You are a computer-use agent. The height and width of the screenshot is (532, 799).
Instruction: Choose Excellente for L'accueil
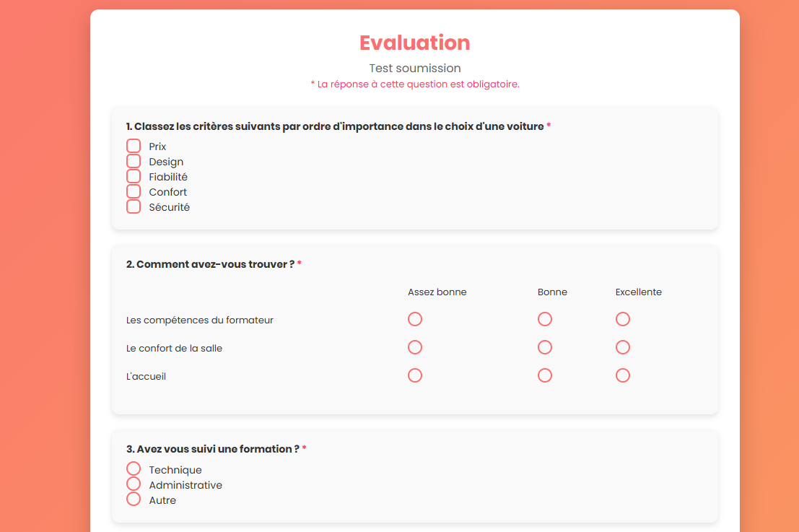tap(623, 375)
